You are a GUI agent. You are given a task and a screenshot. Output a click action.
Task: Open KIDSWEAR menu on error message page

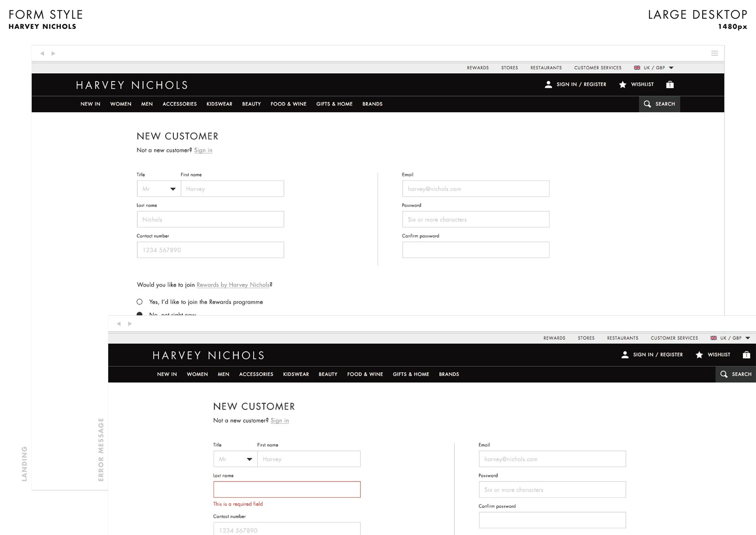click(296, 374)
